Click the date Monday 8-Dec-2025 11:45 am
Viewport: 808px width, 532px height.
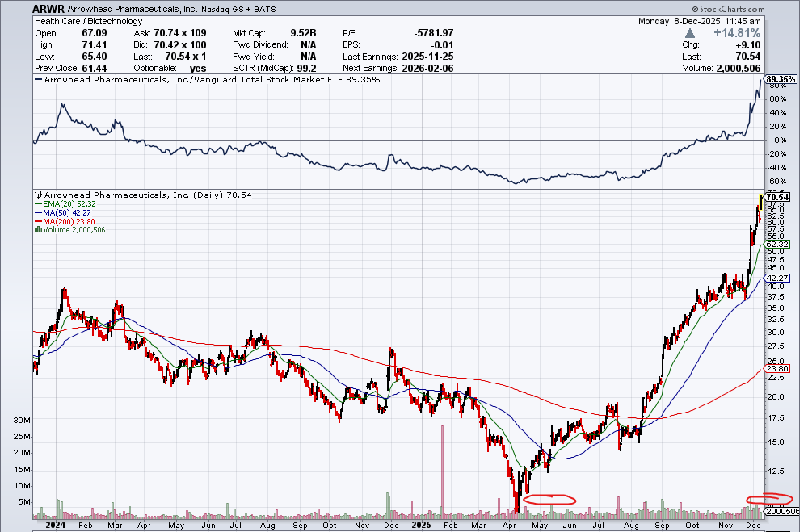699,21
